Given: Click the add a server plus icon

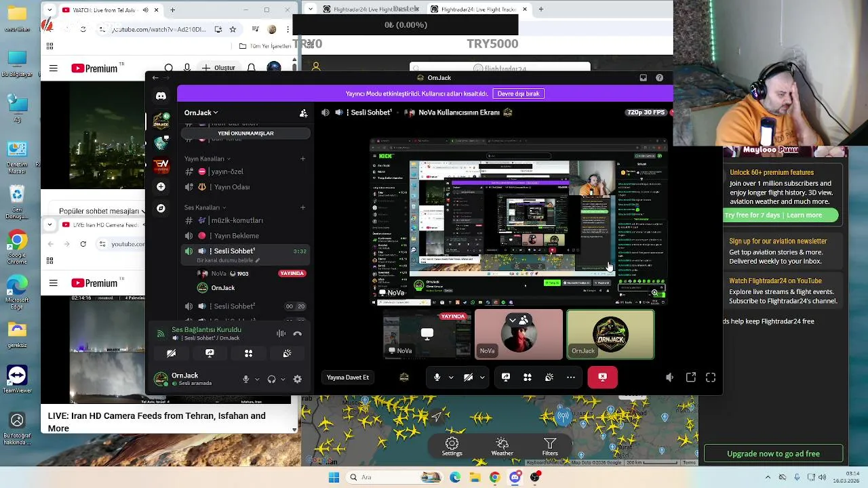Looking at the screenshot, I should coord(161,186).
